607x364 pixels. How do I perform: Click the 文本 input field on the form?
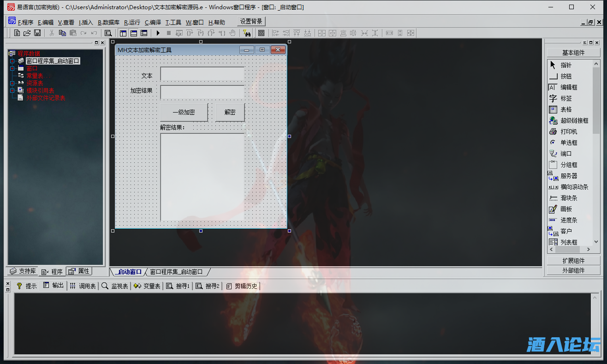tap(202, 74)
